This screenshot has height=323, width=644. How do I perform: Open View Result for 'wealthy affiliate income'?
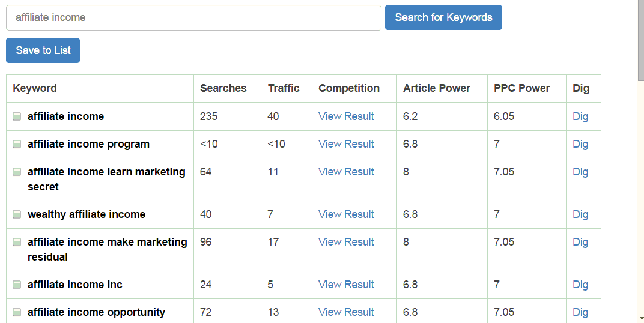coord(346,214)
